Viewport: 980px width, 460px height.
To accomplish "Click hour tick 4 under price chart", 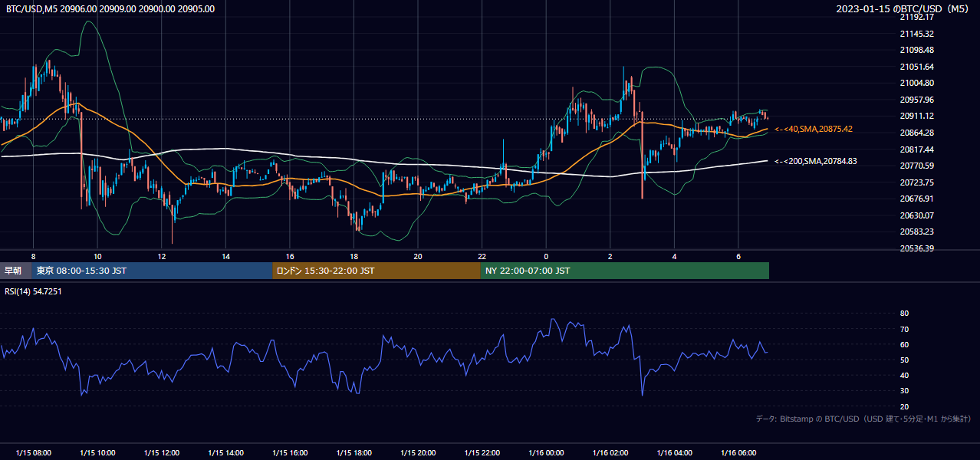I will (x=674, y=256).
